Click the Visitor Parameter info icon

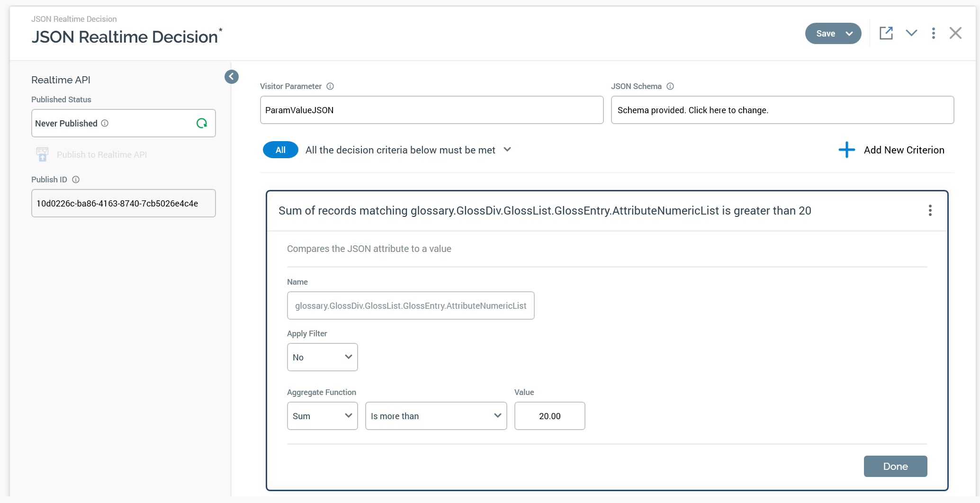click(330, 86)
